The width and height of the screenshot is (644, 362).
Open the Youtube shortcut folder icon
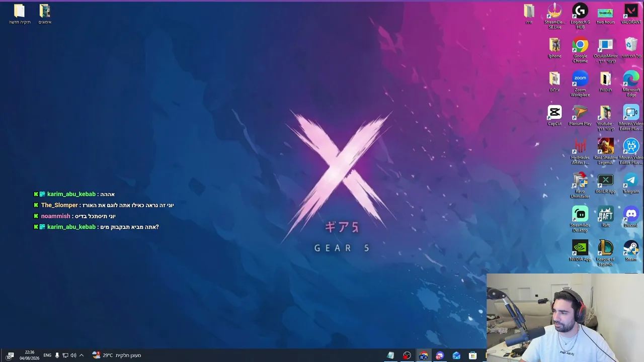point(605,118)
